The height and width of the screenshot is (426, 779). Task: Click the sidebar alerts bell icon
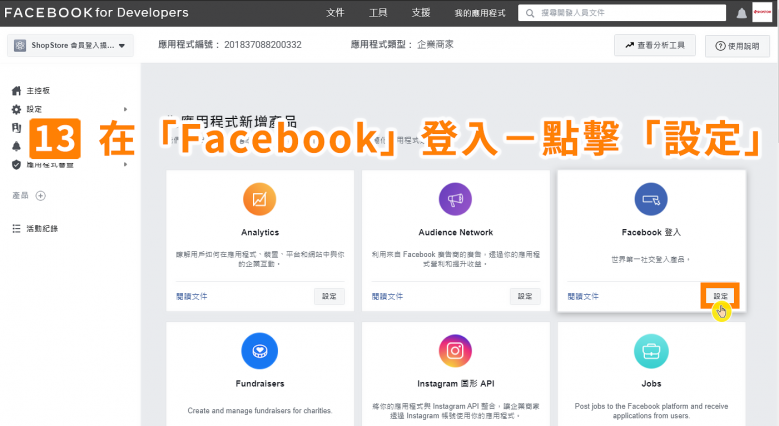[16, 146]
